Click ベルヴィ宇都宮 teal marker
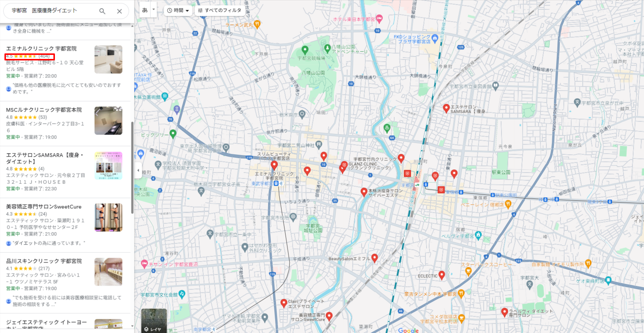This screenshot has width=644, height=333. coord(478,235)
